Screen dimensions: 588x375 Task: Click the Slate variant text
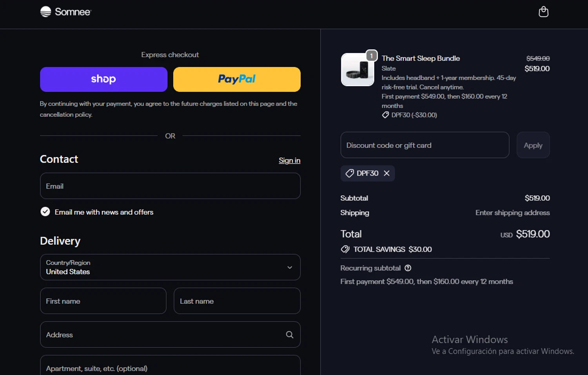point(388,68)
